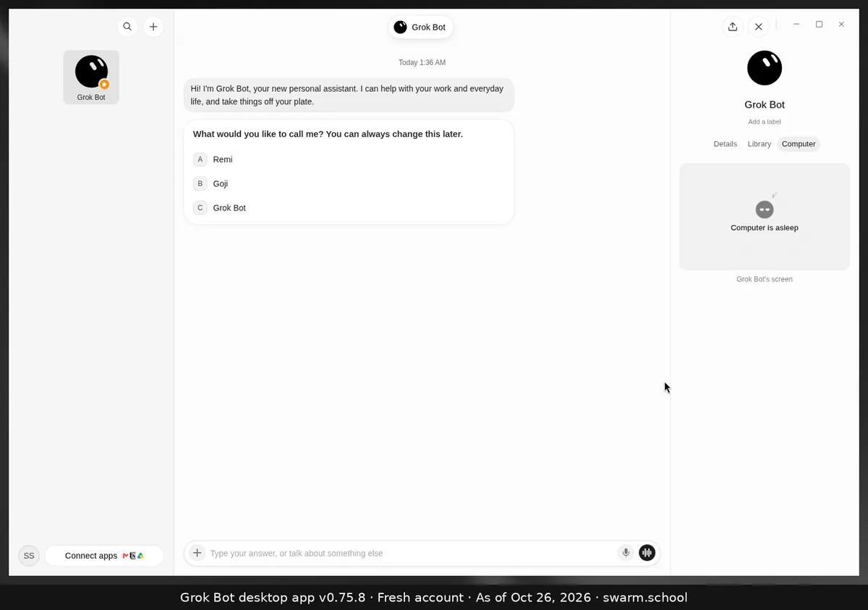Select the Grok Bot contact in the sidebar
This screenshot has height=610, width=868.
coord(91,77)
